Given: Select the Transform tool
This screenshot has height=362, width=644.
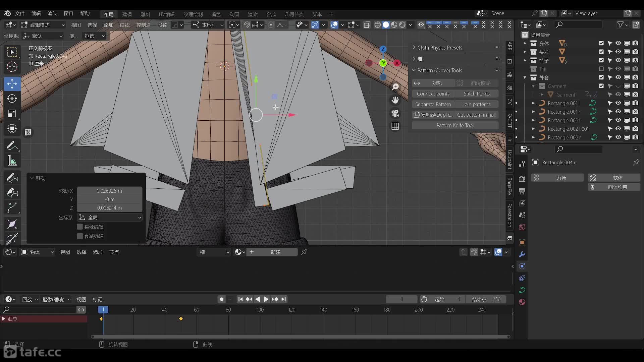Looking at the screenshot, I should coord(12,129).
